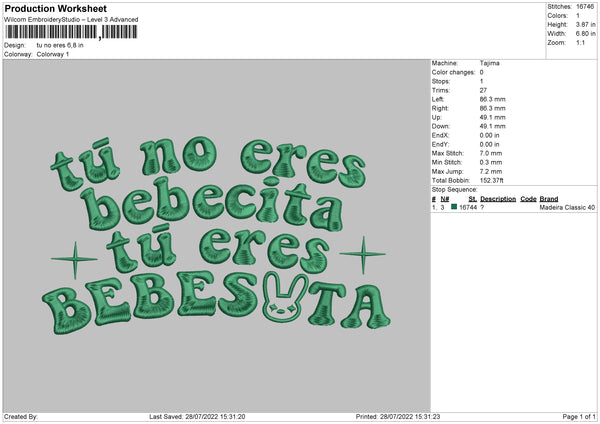Click the embroidered word 'no' in first line

pos(177,155)
